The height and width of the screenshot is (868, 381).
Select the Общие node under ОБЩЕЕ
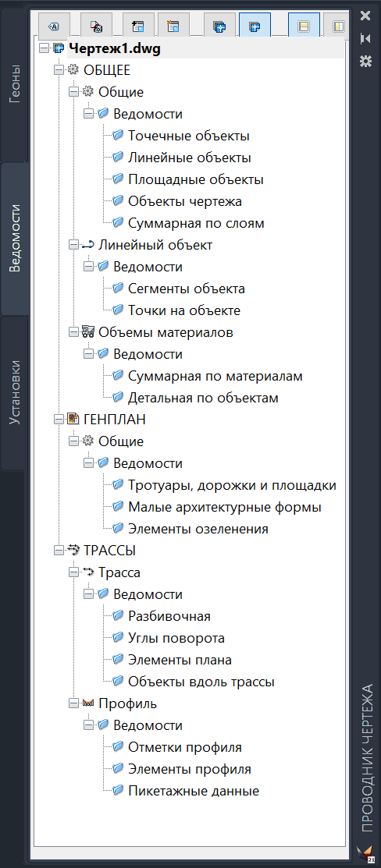[121, 92]
